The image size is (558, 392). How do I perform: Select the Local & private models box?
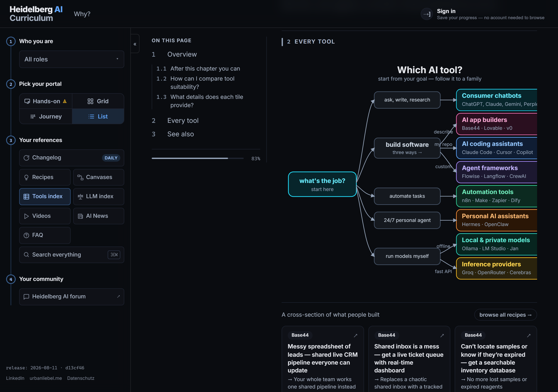click(x=497, y=244)
